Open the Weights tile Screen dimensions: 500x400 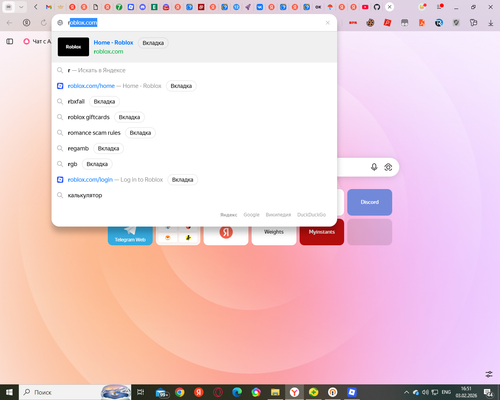(x=274, y=235)
